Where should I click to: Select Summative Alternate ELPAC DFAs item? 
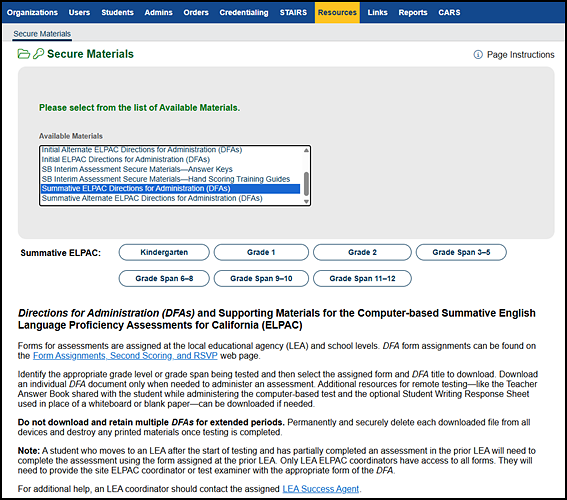(x=170, y=198)
